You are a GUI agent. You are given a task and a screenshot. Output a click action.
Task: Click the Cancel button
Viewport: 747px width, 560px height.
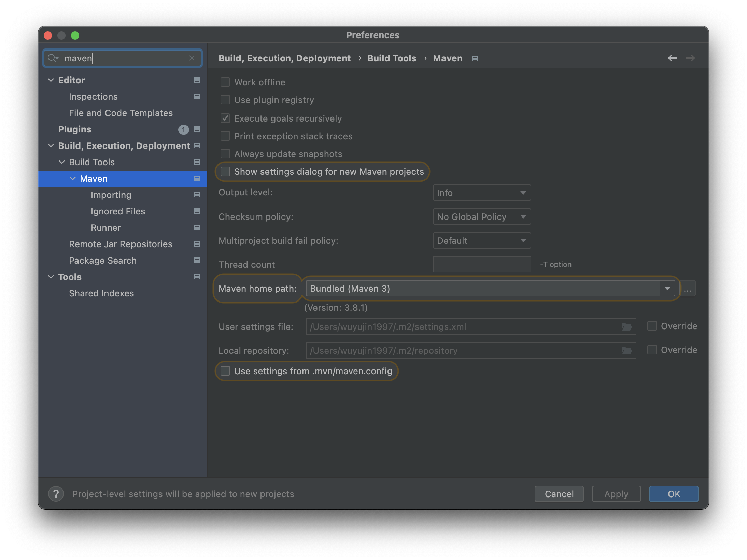(x=559, y=494)
